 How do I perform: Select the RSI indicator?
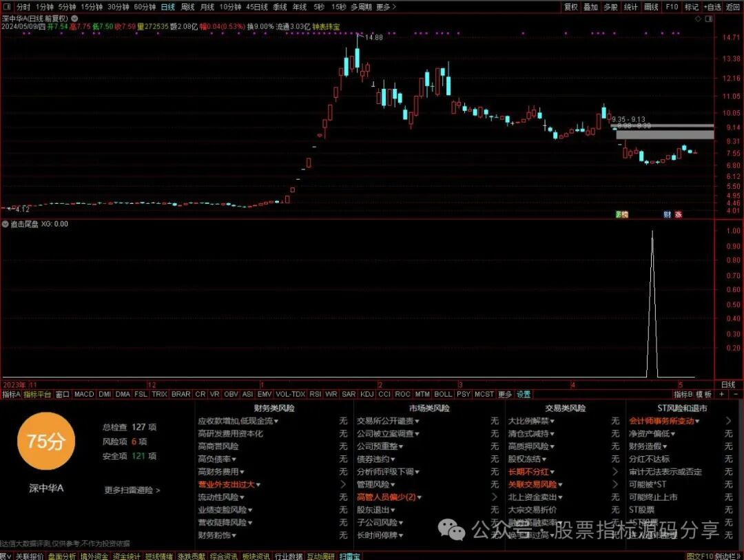[315, 394]
